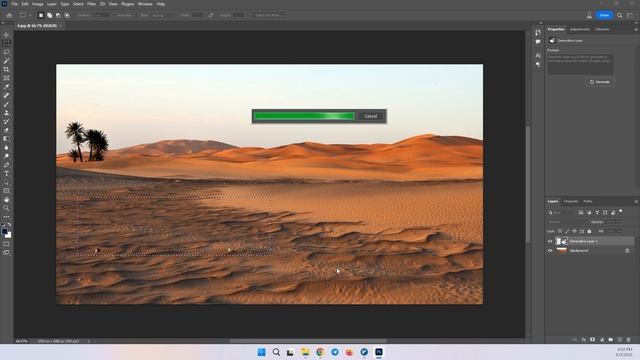Open the Properties panel menu

coord(636,29)
